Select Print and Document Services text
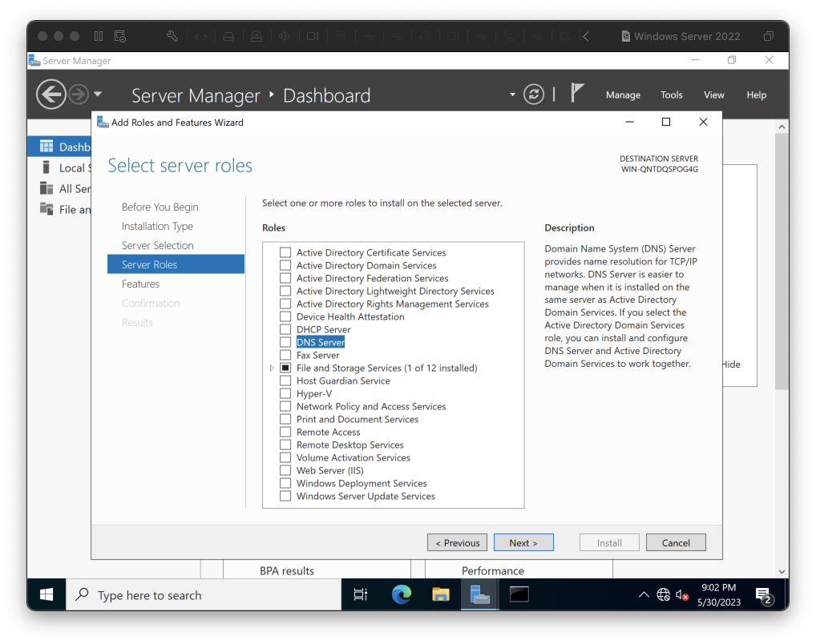The width and height of the screenshot is (816, 644). pyautogui.click(x=357, y=419)
